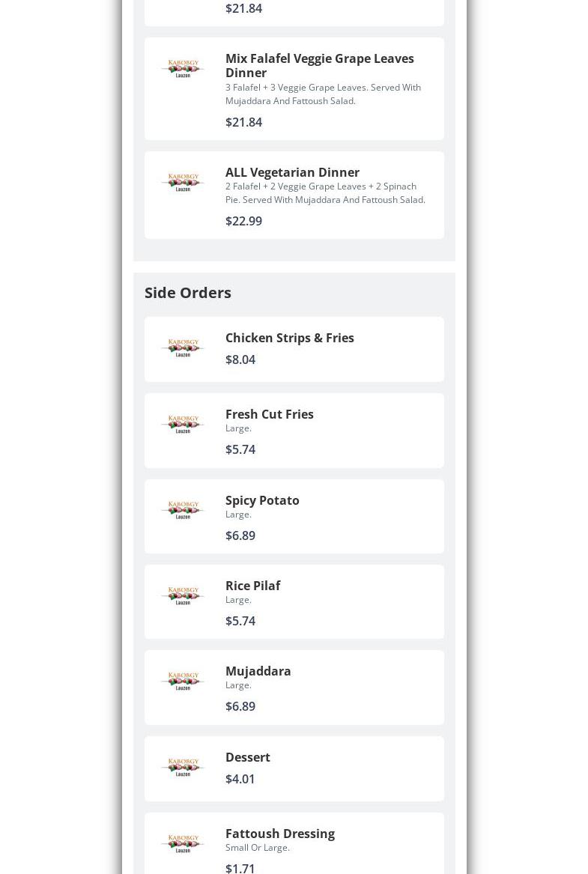Click the Chicken Strips & Fries logo thumbnail

pos(182,348)
